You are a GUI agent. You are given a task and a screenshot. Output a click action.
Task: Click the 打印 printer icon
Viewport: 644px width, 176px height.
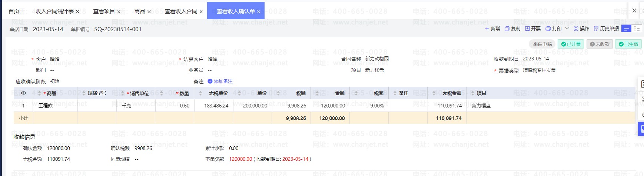(x=548, y=29)
